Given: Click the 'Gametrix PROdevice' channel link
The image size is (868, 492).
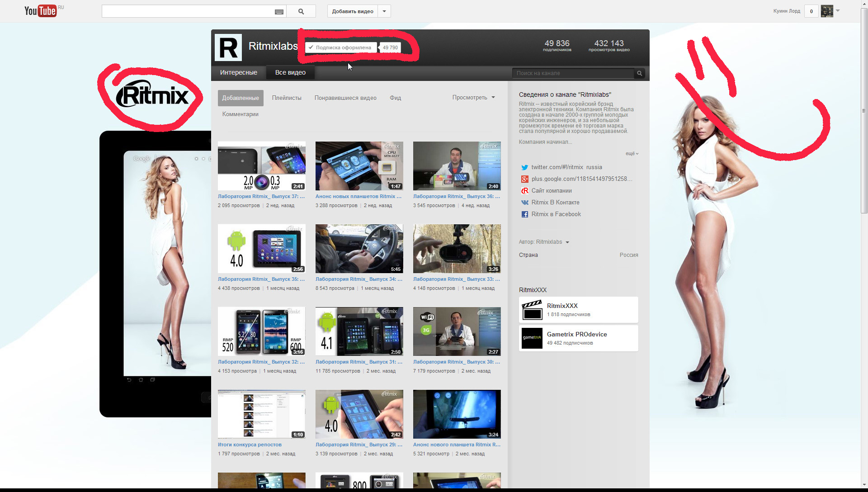Looking at the screenshot, I should tap(576, 335).
